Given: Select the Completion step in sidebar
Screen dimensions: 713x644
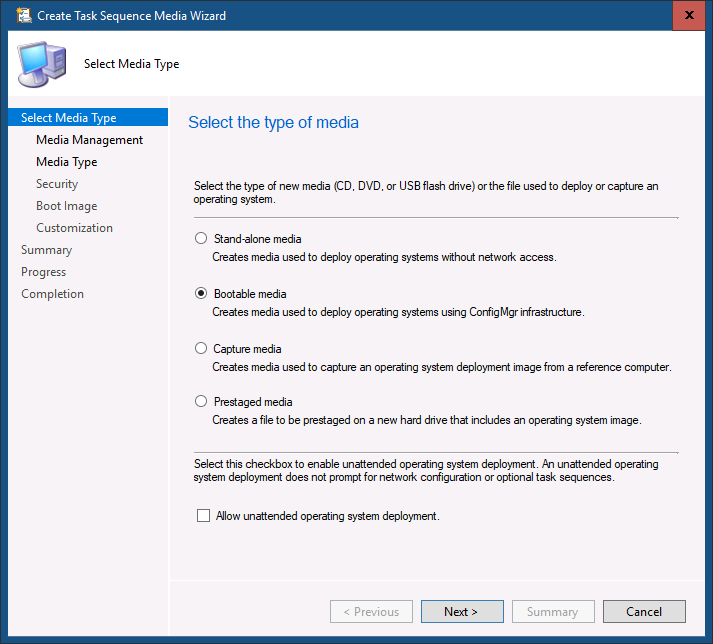Looking at the screenshot, I should point(52,294).
